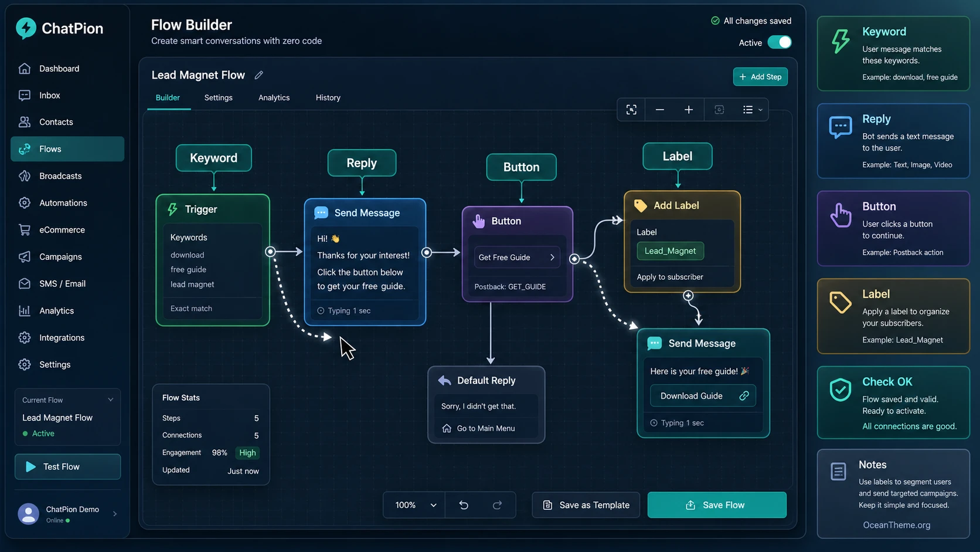Click the Get Free Guide button chevron
The image size is (980, 552).
[x=552, y=258]
